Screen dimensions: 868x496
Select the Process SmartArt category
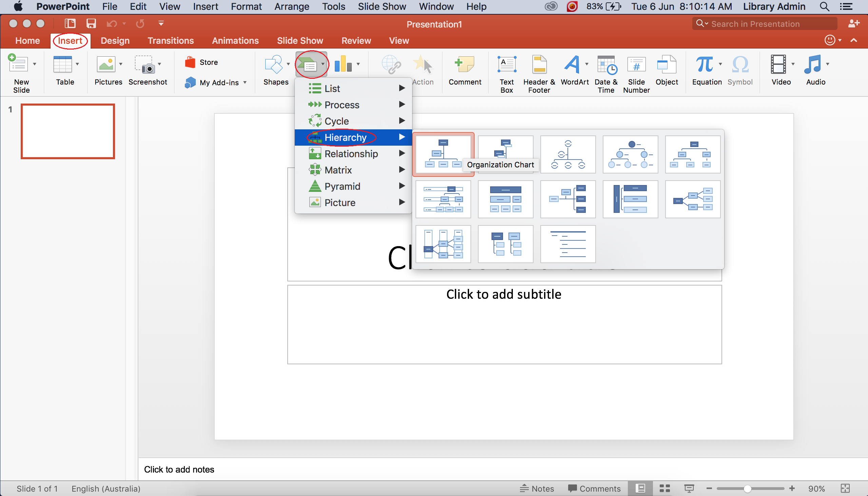coord(353,105)
